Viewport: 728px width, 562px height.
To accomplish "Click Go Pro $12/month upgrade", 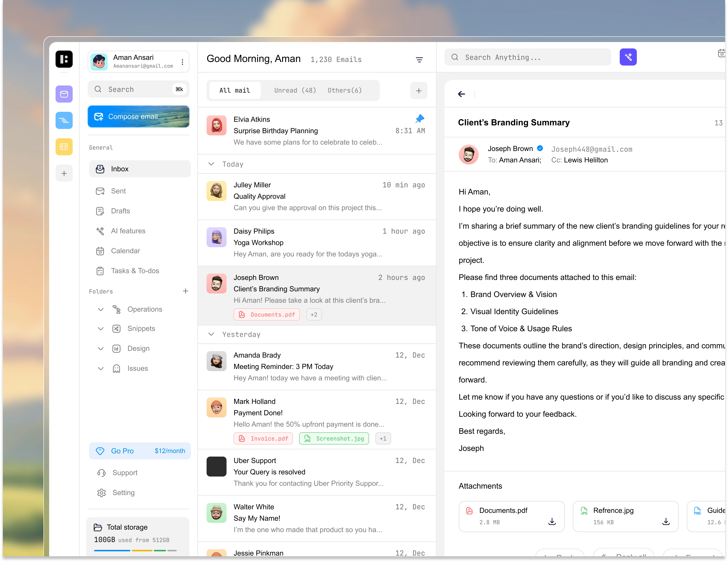I will click(140, 451).
